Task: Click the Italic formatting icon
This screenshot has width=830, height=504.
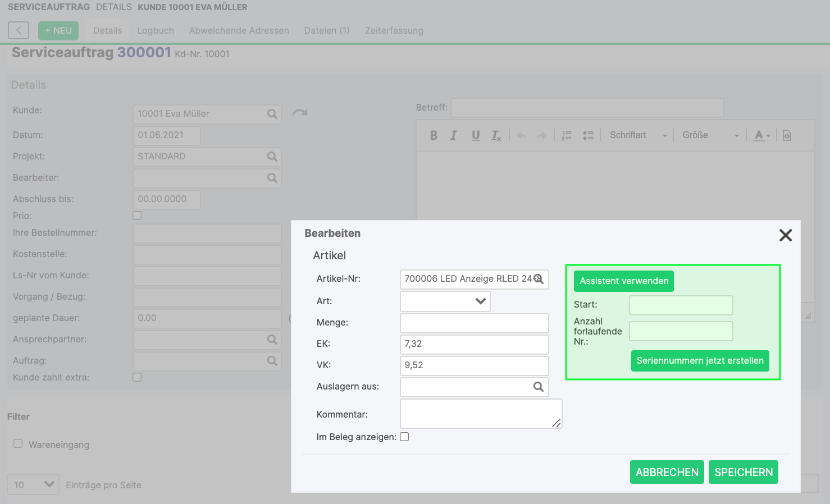Action: tap(454, 135)
